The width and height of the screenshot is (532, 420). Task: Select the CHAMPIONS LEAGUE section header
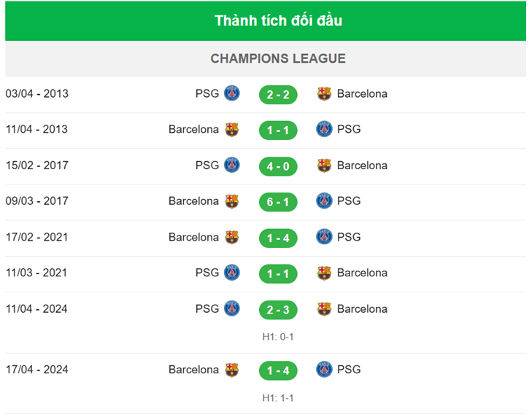(278, 58)
